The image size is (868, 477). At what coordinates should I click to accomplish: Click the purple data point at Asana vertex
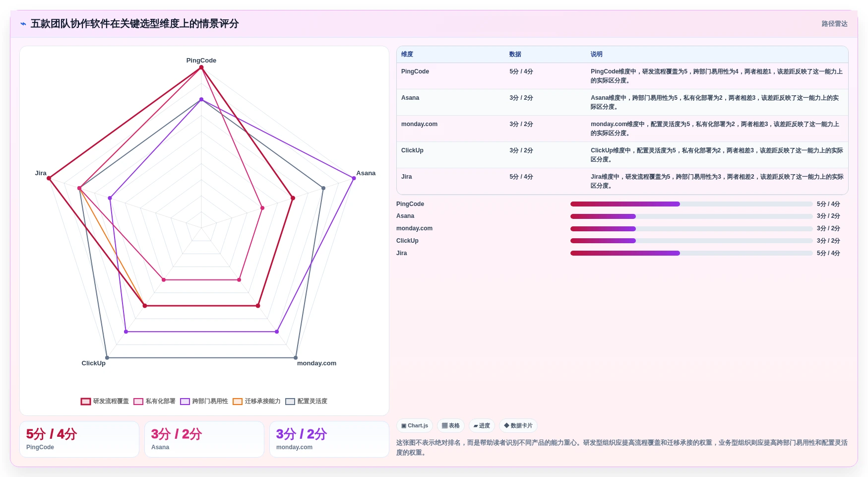coord(354,178)
